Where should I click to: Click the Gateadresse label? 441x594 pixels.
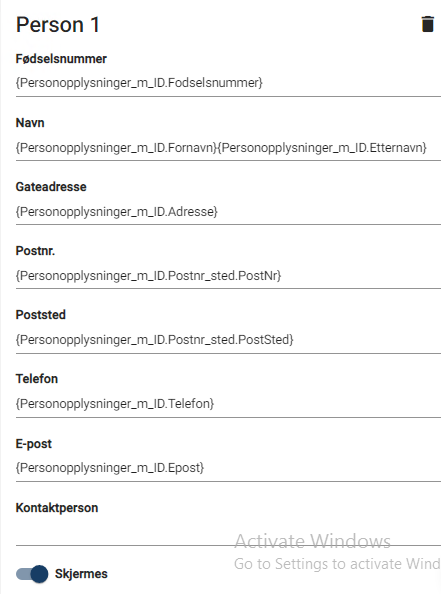[51, 187]
